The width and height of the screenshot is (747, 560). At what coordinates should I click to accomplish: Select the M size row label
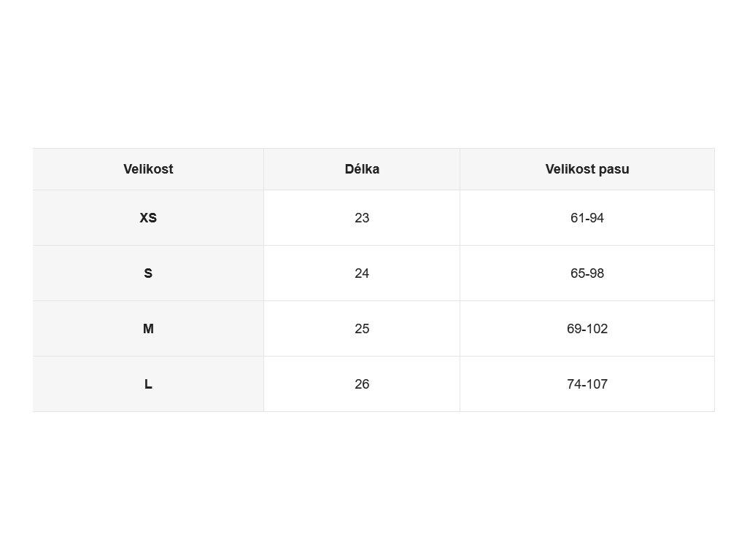(148, 329)
